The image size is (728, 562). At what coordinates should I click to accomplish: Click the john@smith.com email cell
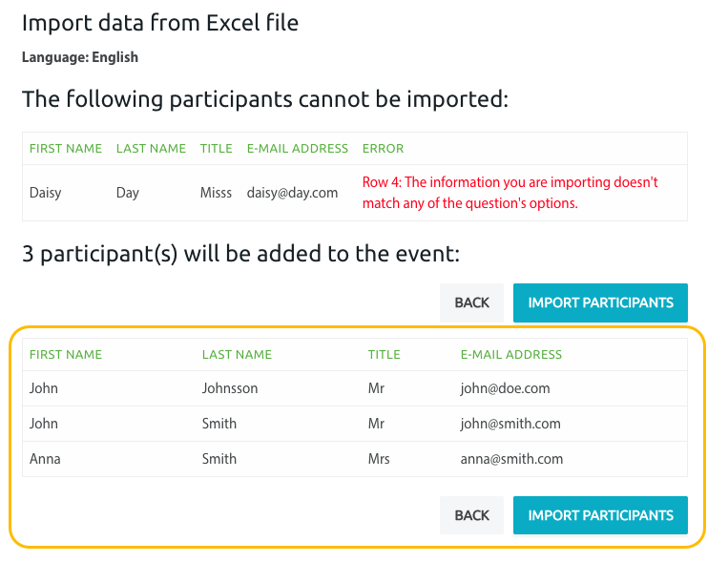pos(510,424)
